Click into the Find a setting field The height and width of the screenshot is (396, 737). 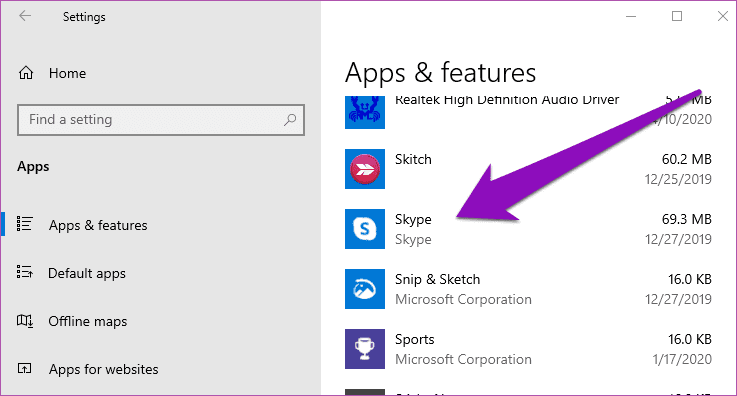point(161,120)
